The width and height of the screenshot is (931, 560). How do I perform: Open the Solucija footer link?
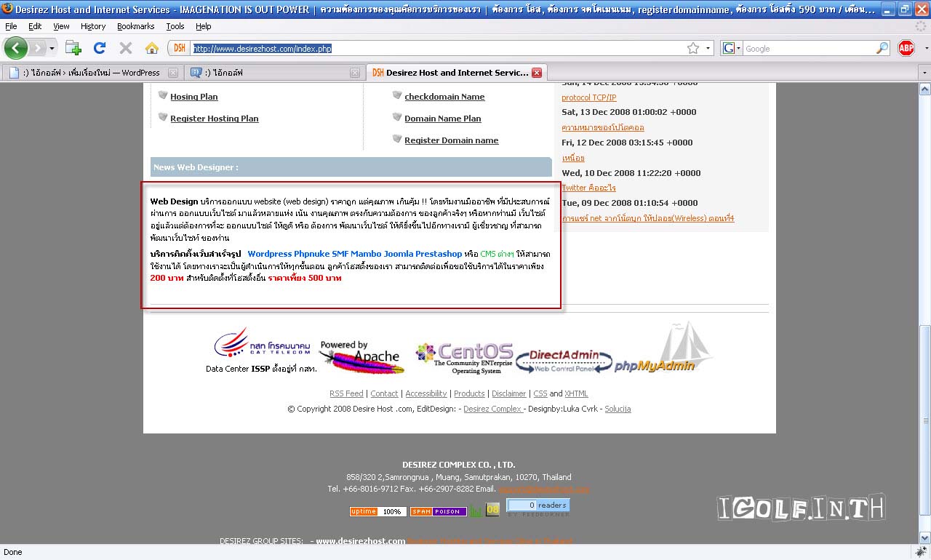[x=618, y=409]
